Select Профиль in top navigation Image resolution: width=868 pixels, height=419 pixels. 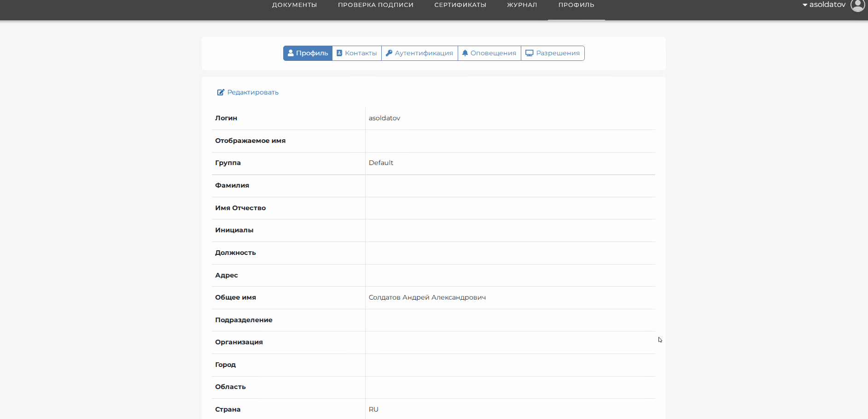point(576,5)
